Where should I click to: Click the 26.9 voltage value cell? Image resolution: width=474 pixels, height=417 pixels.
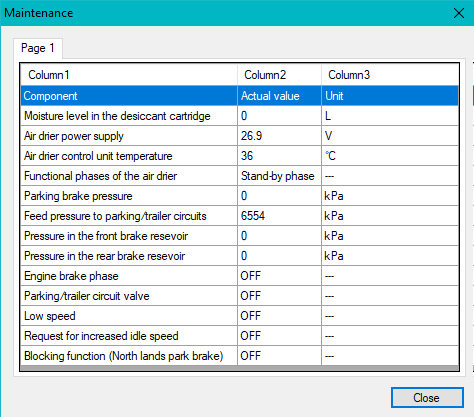(279, 136)
